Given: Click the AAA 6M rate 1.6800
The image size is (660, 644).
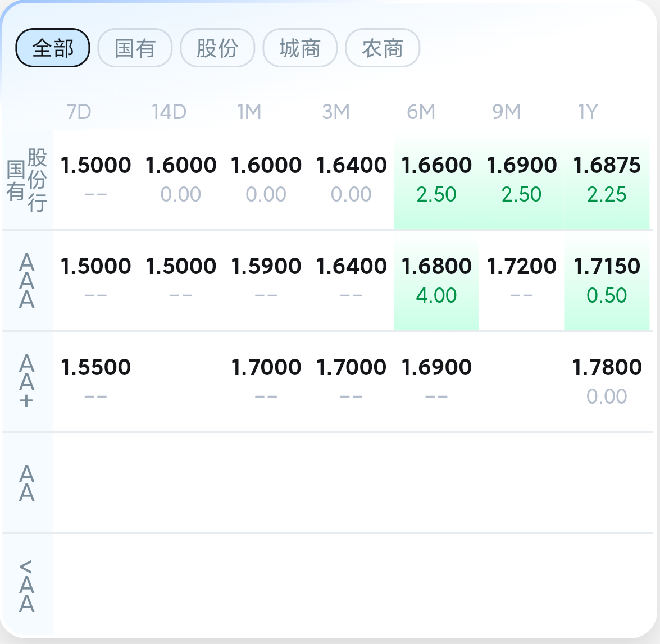Looking at the screenshot, I should [x=436, y=266].
